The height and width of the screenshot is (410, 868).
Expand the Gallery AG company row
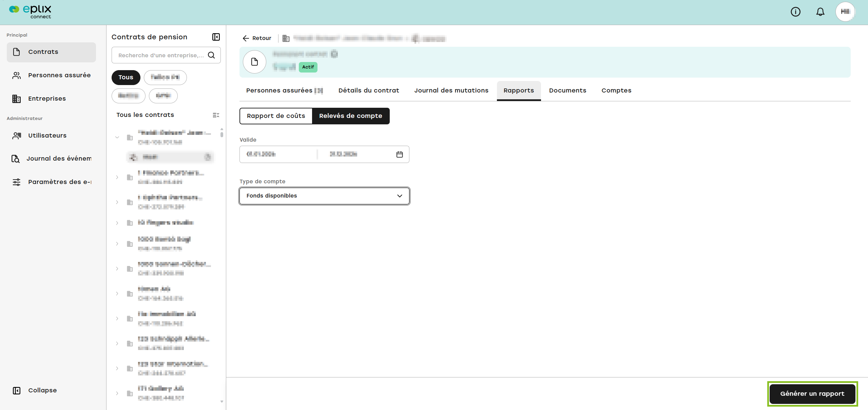coord(117,393)
